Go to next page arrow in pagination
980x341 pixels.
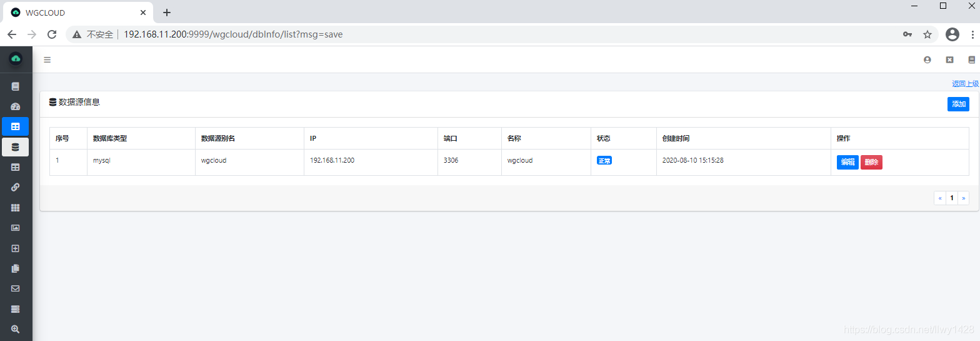tap(963, 198)
